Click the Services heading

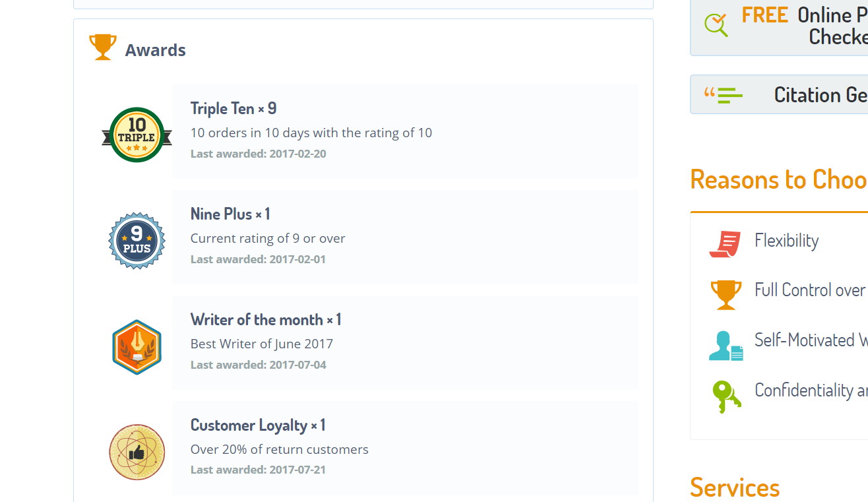(x=735, y=488)
